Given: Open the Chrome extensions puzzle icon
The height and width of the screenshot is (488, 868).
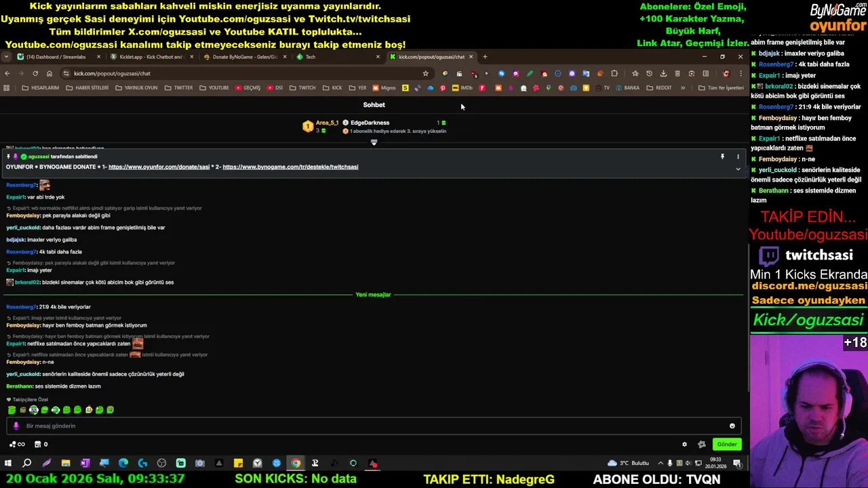Looking at the screenshot, I should [x=614, y=73].
